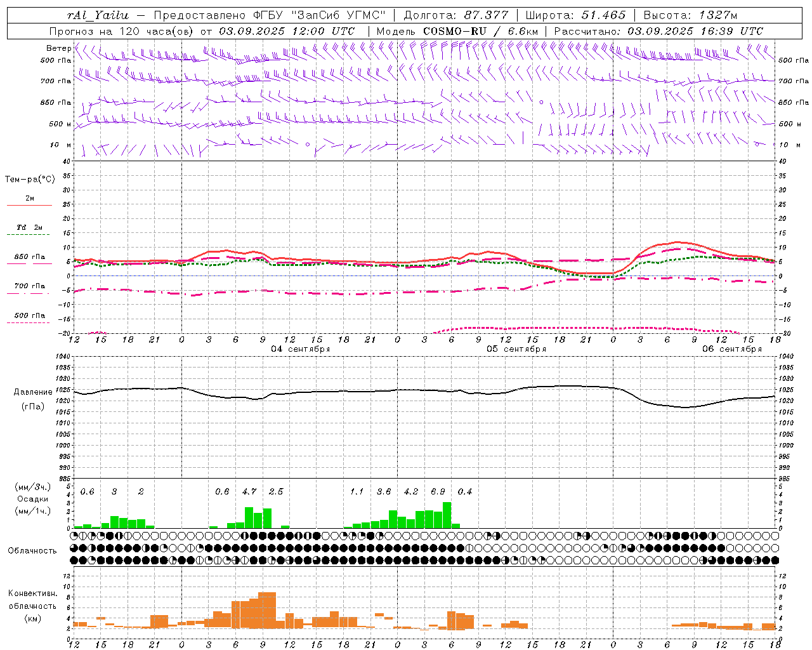Click the 4.7 three-hour precipitation value
The height and width of the screenshot is (650, 812).
[x=249, y=491]
